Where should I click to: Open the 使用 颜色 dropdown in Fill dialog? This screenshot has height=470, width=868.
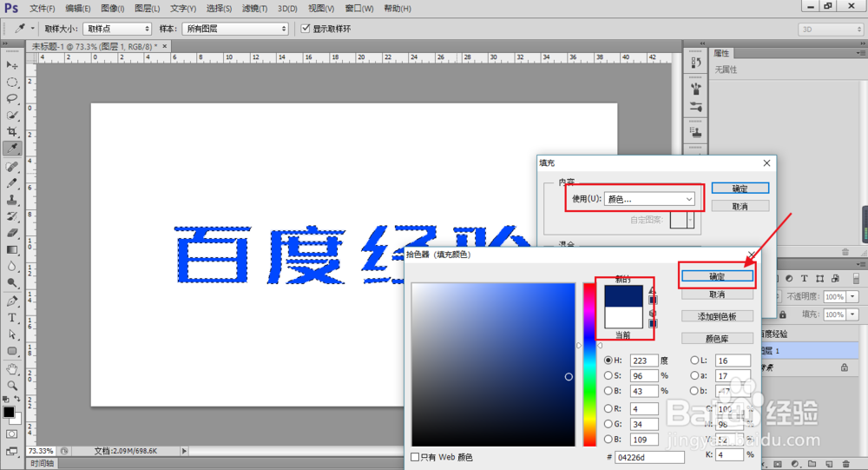[x=650, y=199]
